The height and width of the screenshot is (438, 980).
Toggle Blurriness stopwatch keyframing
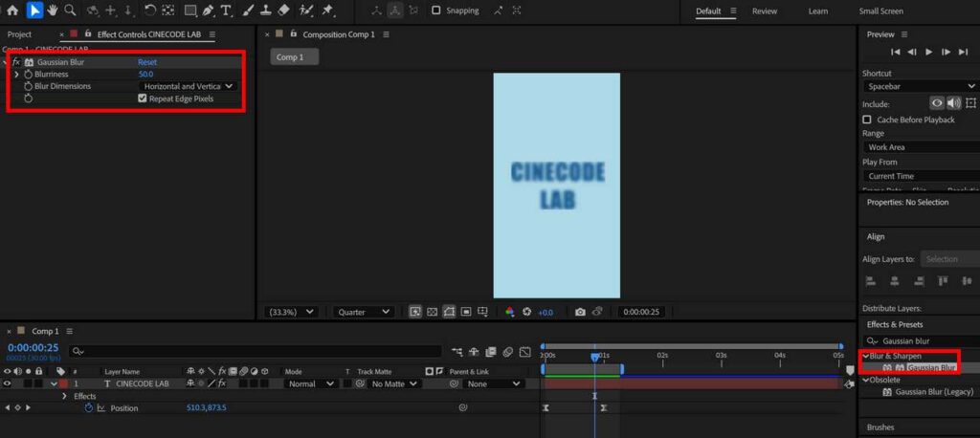tap(28, 75)
